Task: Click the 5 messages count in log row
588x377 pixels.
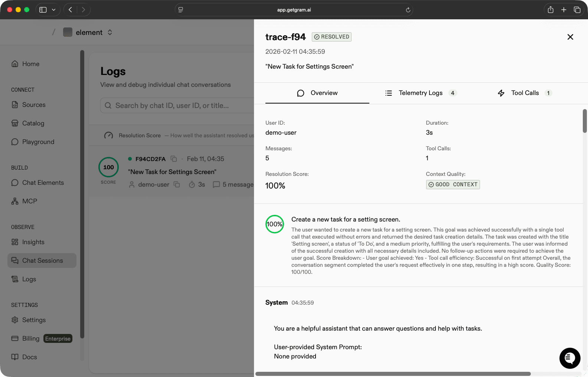Action: tap(234, 184)
